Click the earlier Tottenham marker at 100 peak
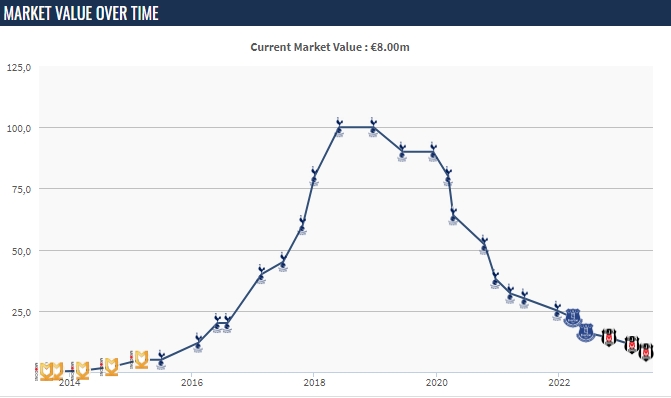This screenshot has width=671, height=398. [339, 127]
